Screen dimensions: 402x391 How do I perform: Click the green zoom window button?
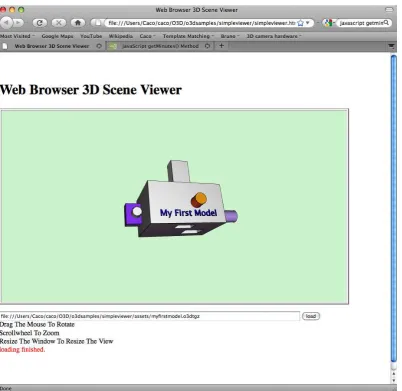(x=21, y=10)
